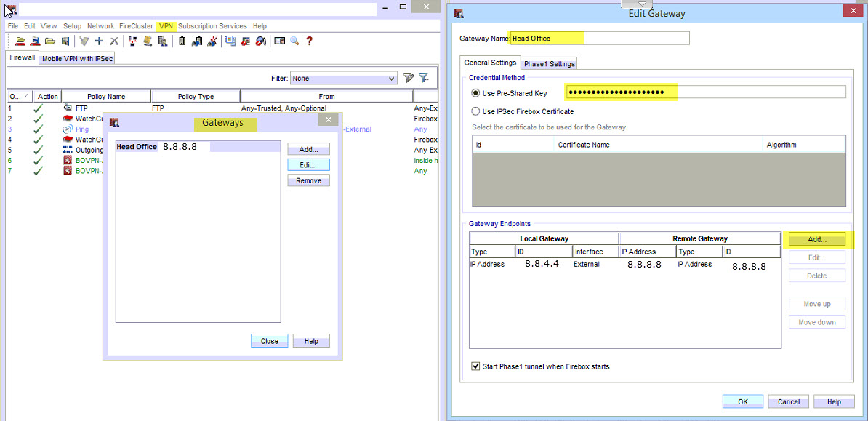Viewport: 868px width, 421px height.
Task: Click the filter funnel icon beside Filter dropdown
Action: 409,78
